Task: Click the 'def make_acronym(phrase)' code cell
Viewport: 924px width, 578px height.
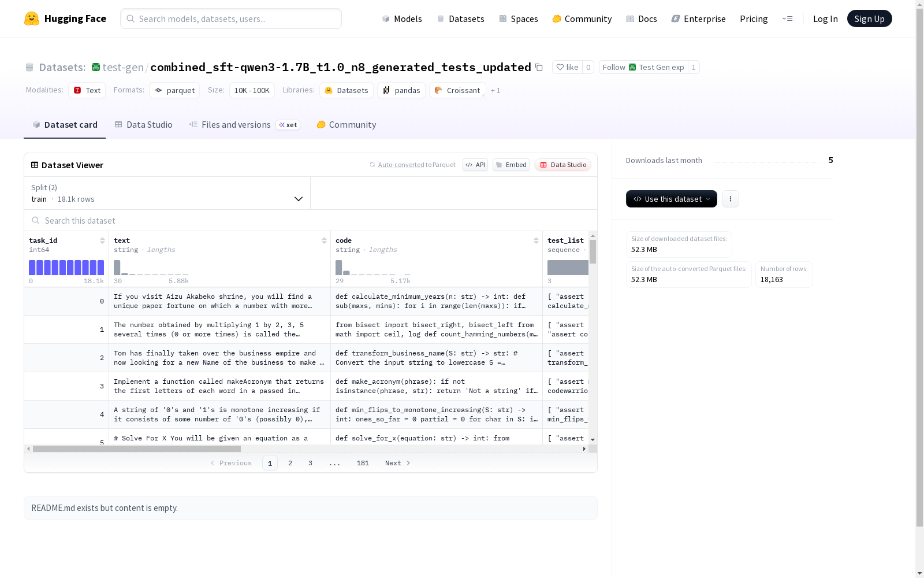Action: [x=437, y=386]
